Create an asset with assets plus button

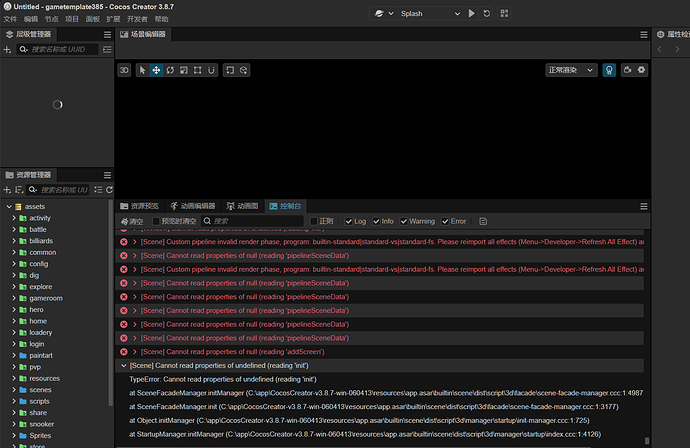[7, 190]
